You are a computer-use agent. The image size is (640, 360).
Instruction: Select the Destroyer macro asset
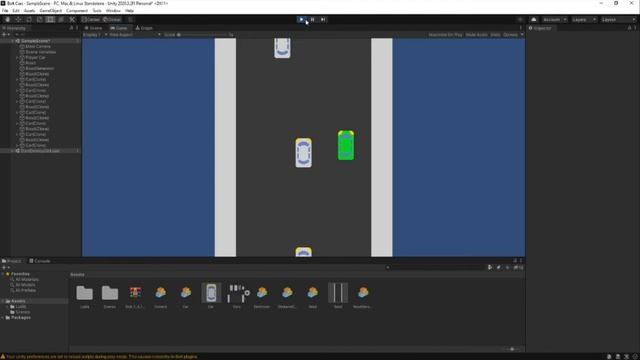click(262, 293)
